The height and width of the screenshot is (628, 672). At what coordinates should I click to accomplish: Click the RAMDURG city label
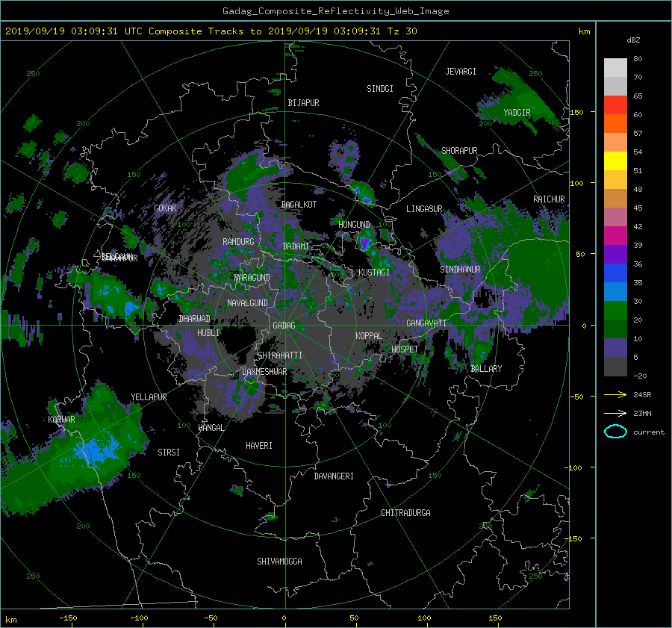point(238,242)
